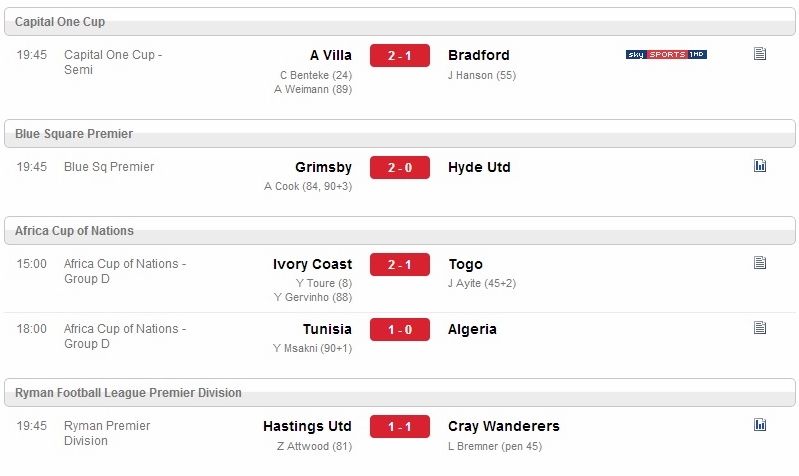Open match report icon for A Villa vs Bradford

pos(760,54)
